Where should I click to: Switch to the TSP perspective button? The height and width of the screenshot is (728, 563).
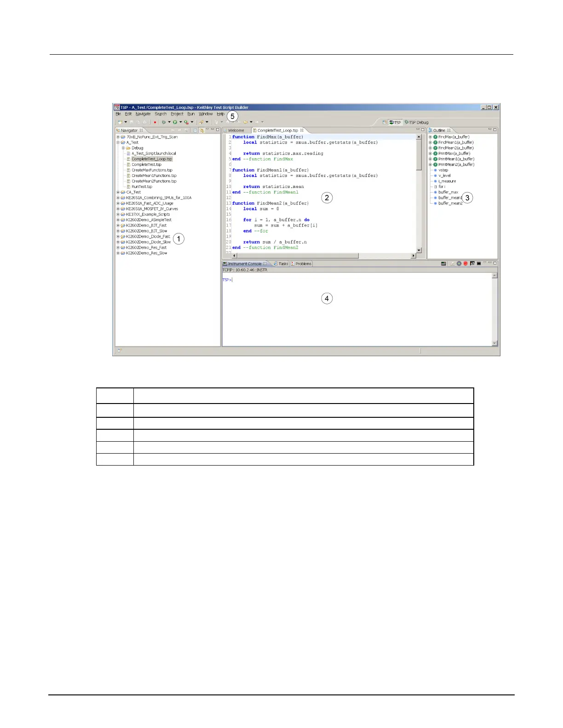pos(395,122)
